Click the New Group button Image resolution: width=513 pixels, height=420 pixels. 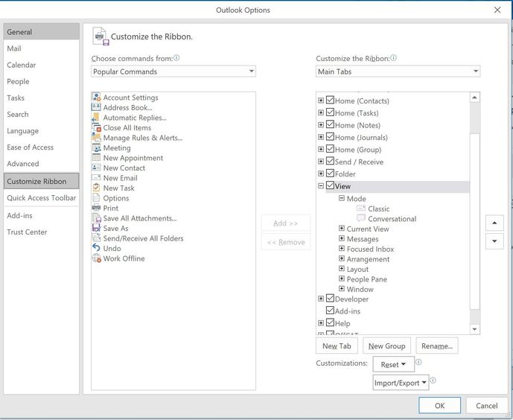point(386,346)
